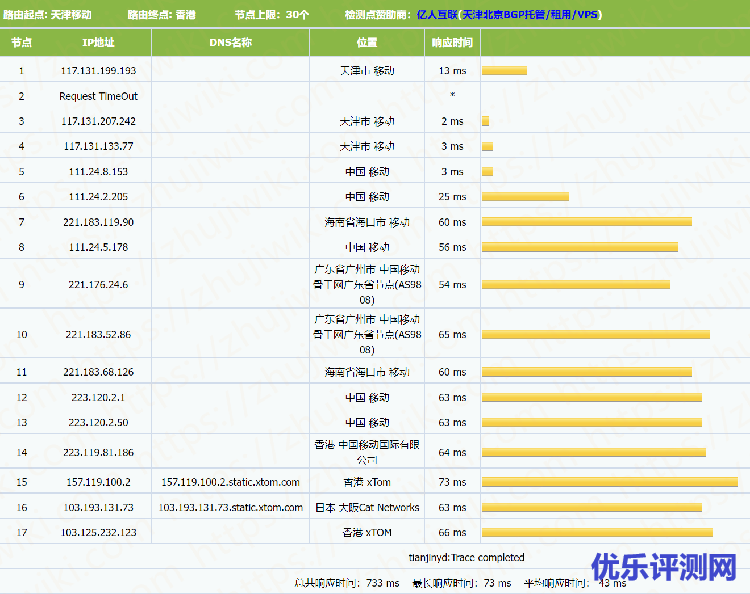Select IP address 117.131.199.193
This screenshot has width=750, height=594.
[x=98, y=71]
